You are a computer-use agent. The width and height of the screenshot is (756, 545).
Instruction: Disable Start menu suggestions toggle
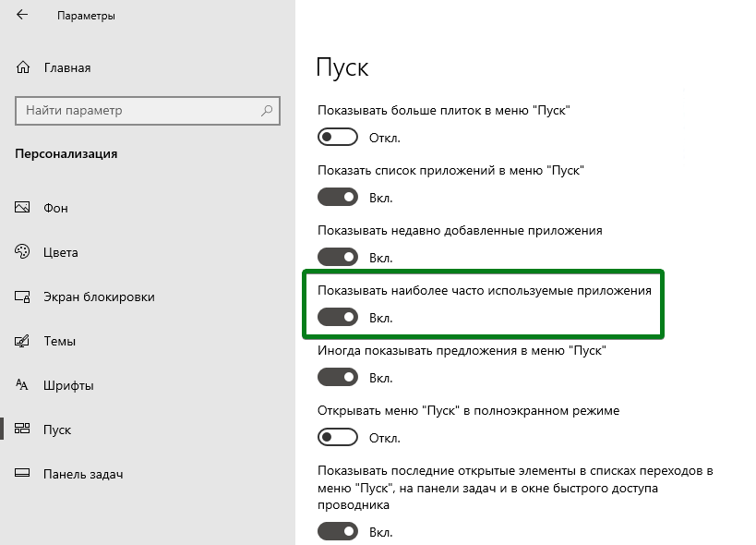coord(338,377)
